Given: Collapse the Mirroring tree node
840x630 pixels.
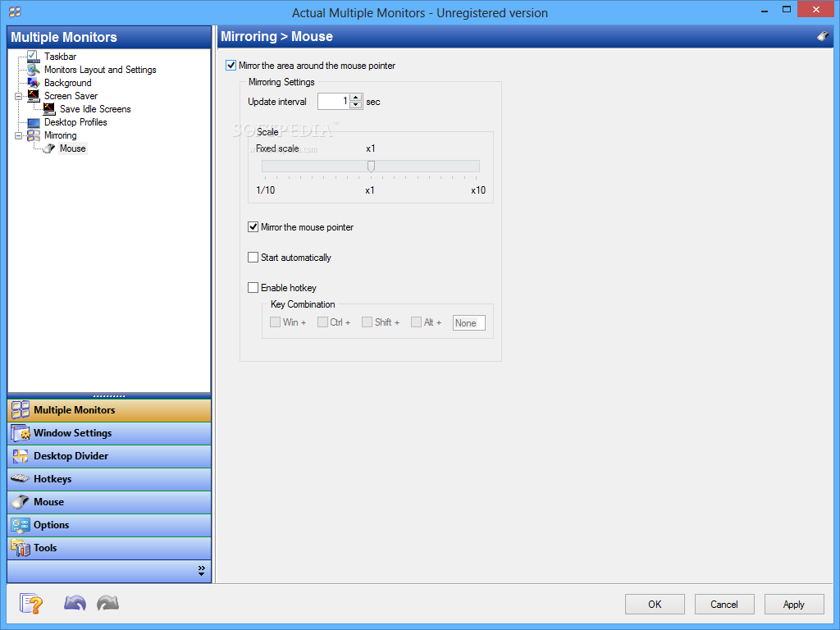Looking at the screenshot, I should tap(18, 135).
